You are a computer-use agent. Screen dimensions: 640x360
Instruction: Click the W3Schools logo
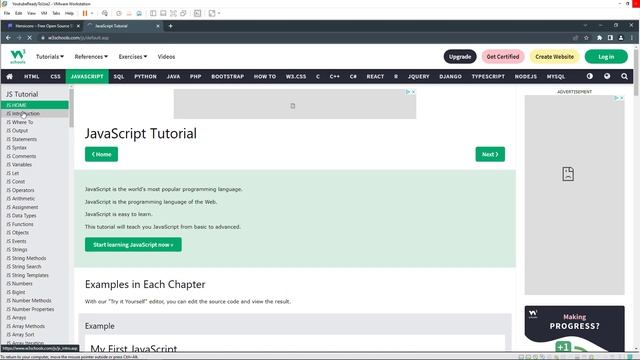tap(18, 56)
